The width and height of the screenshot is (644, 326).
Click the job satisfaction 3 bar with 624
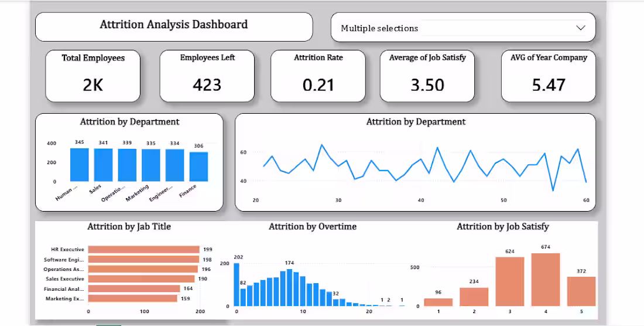coord(510,281)
